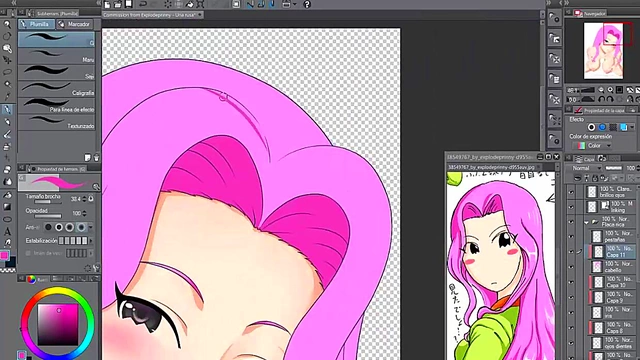Screen dimensions: 640x360
Task: Select the Propiedad de la capa tab
Action: [600, 110]
